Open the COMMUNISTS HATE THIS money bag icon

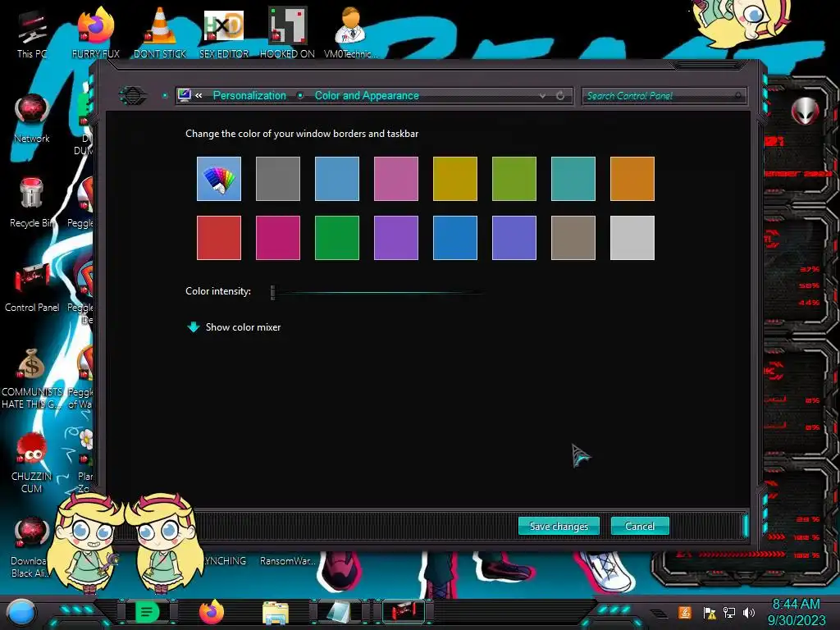click(x=32, y=379)
